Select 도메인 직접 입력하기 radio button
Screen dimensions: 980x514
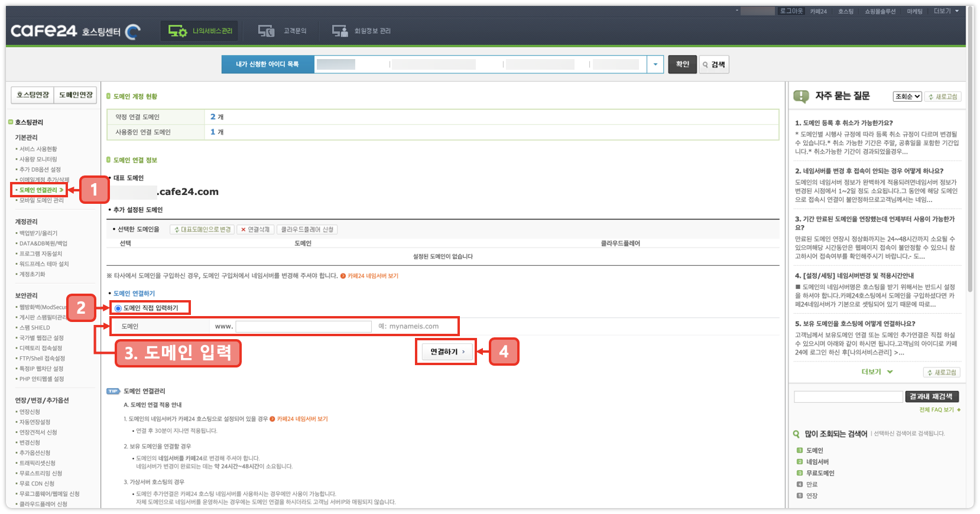tap(118, 308)
